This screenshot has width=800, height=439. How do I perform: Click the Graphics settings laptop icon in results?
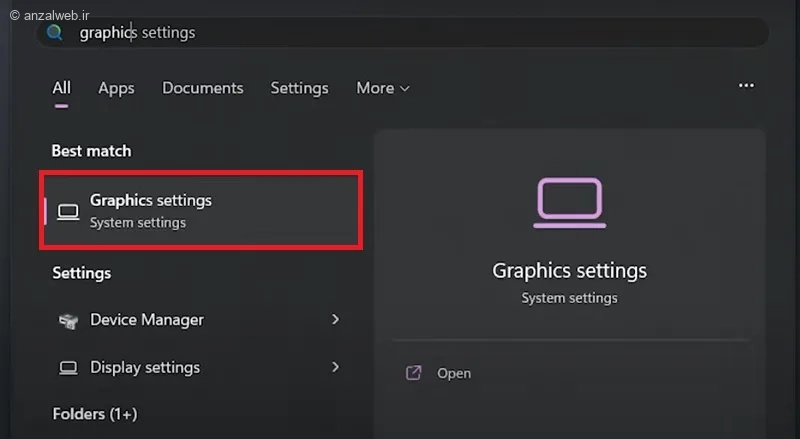coord(68,211)
